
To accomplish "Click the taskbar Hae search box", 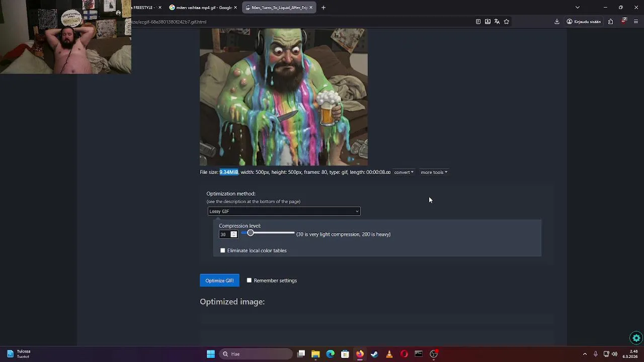I will pos(257,354).
